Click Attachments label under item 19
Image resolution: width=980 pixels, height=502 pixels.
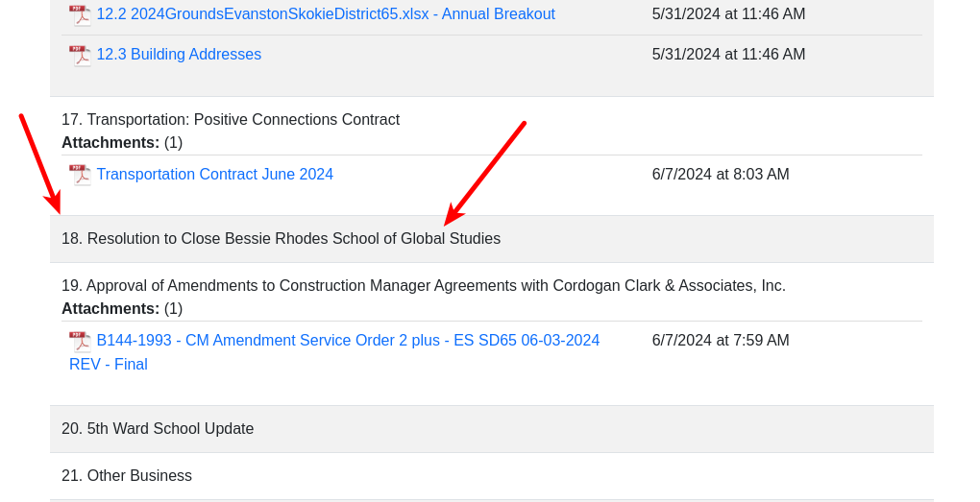[x=110, y=308]
